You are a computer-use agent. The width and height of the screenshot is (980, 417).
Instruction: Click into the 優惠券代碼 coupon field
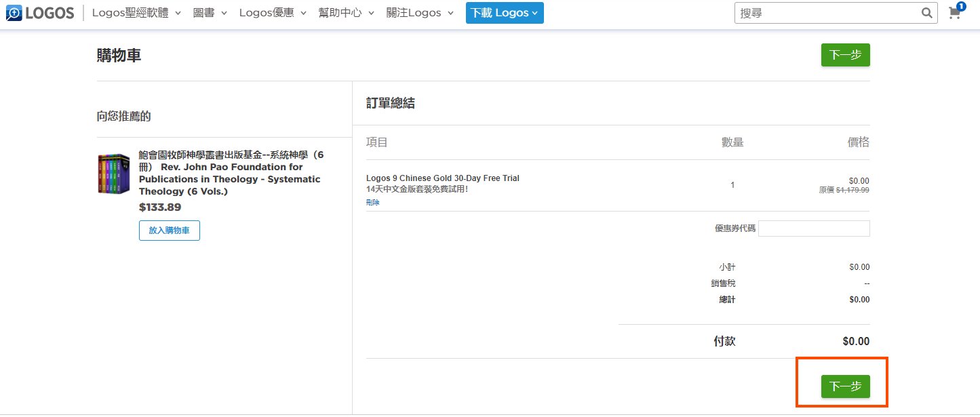[x=814, y=229]
